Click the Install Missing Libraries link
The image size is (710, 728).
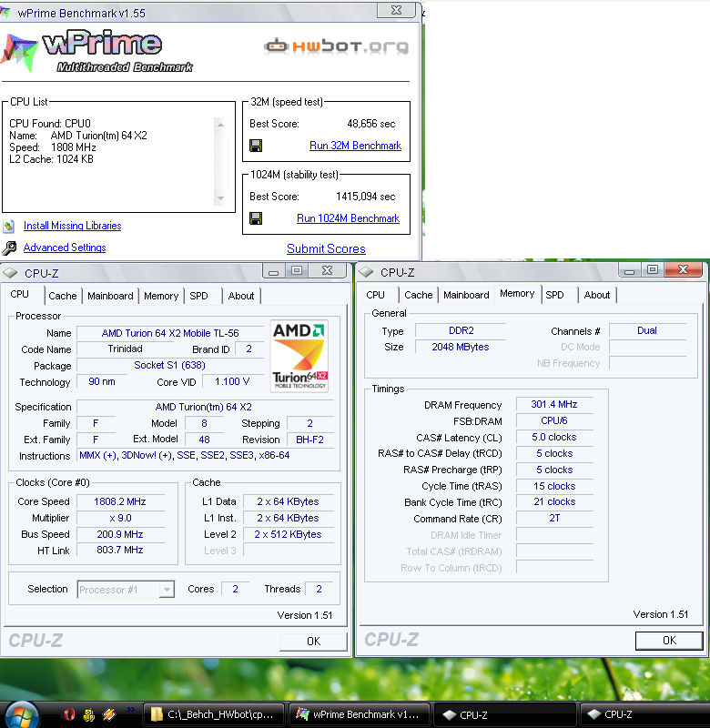point(73,226)
